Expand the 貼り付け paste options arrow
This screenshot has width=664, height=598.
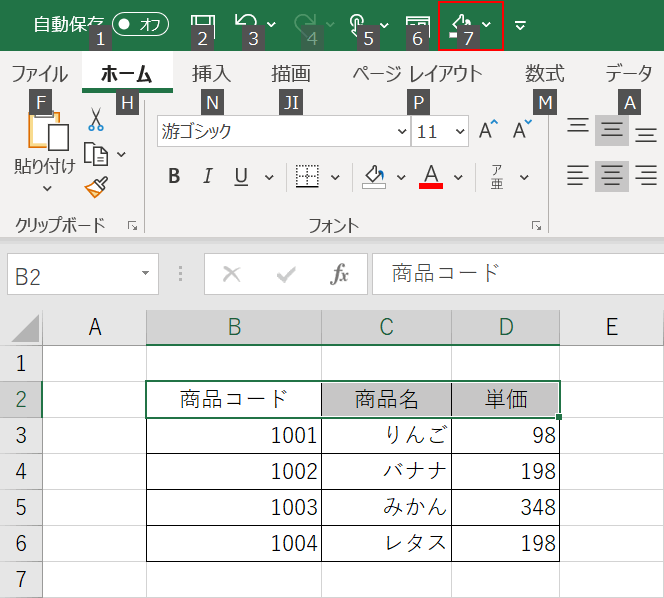tap(47, 188)
